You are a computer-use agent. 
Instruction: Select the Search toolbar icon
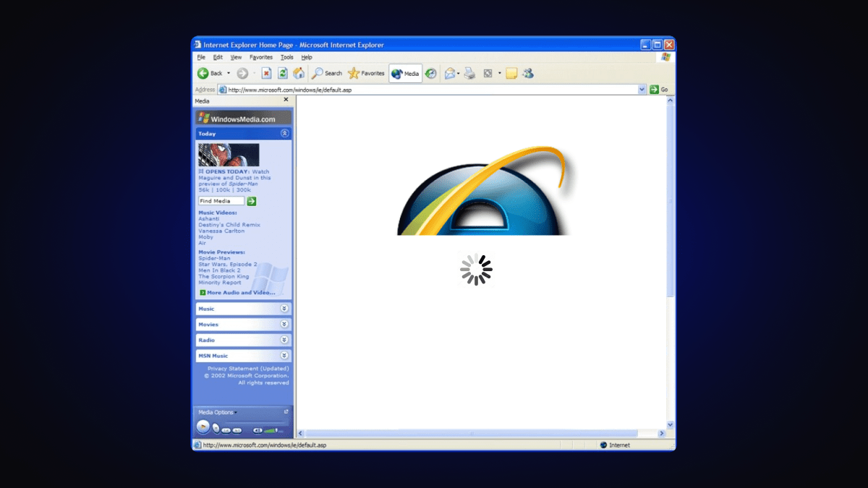[327, 73]
